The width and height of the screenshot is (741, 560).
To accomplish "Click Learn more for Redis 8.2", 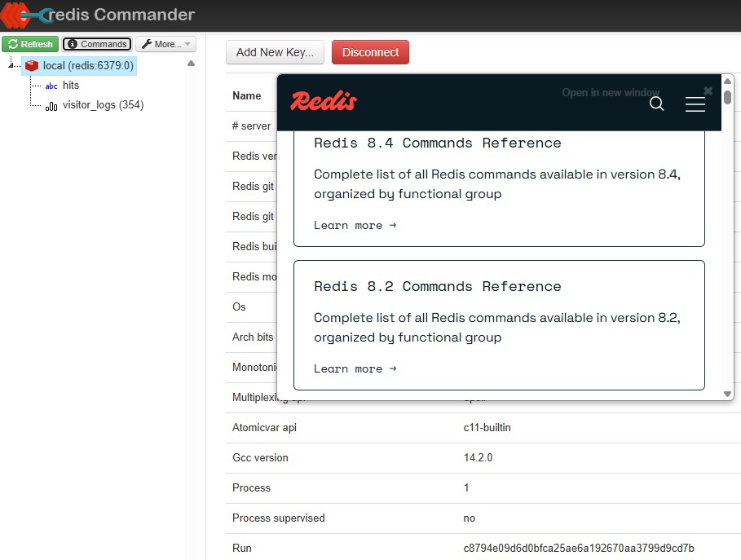I will [355, 368].
